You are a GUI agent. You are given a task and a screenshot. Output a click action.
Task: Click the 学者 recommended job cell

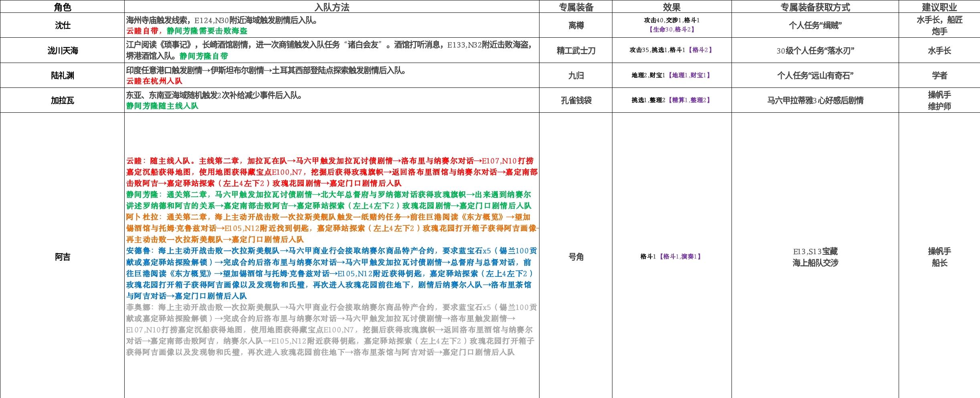(x=939, y=75)
